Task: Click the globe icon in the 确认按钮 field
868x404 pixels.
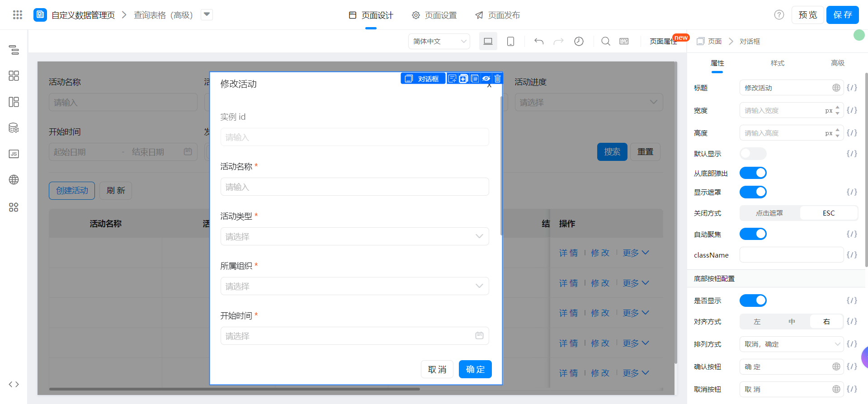Action: pos(836,366)
